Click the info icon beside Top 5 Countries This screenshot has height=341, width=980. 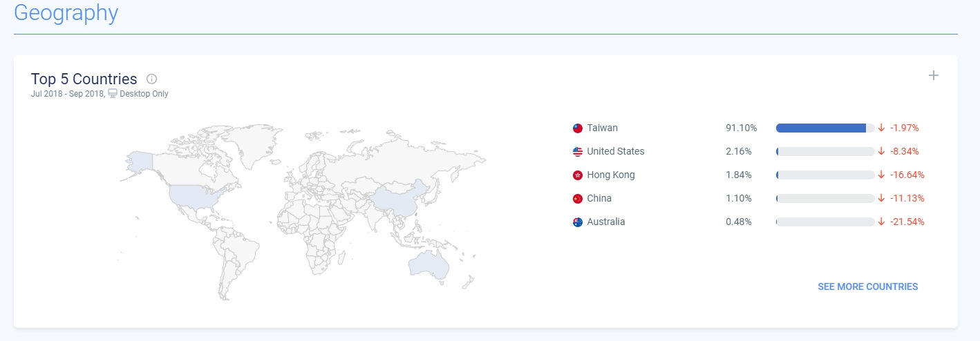pyautogui.click(x=152, y=79)
